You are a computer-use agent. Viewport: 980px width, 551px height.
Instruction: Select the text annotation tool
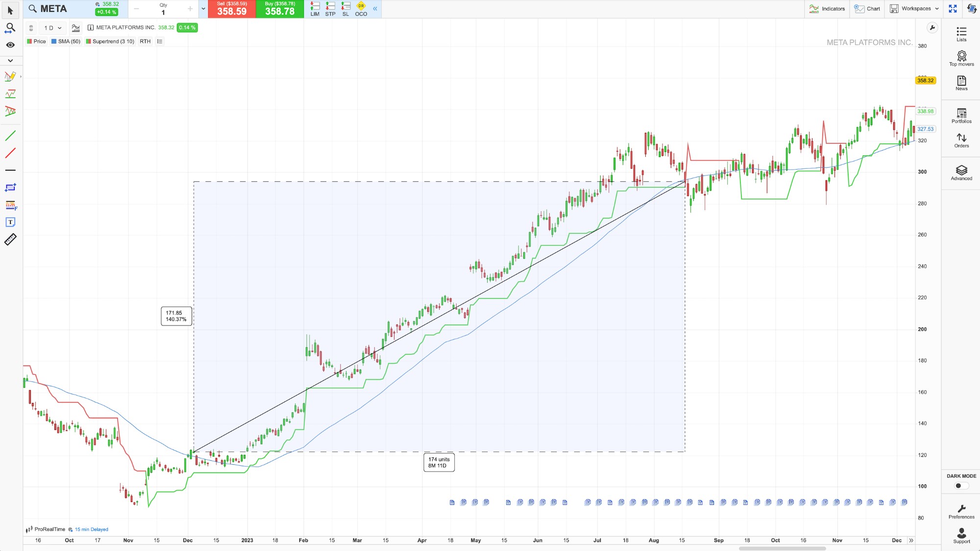click(x=10, y=222)
